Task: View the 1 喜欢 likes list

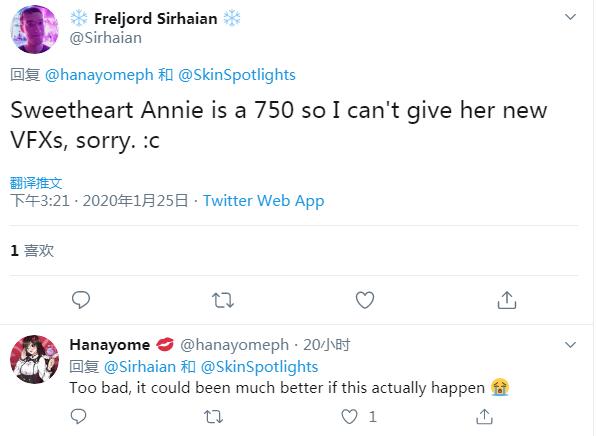Action: pos(32,251)
